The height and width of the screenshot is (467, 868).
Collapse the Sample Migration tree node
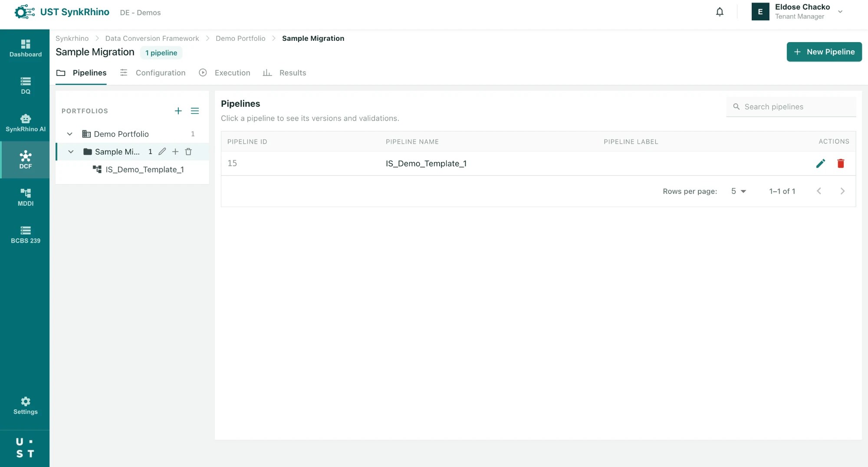click(71, 152)
